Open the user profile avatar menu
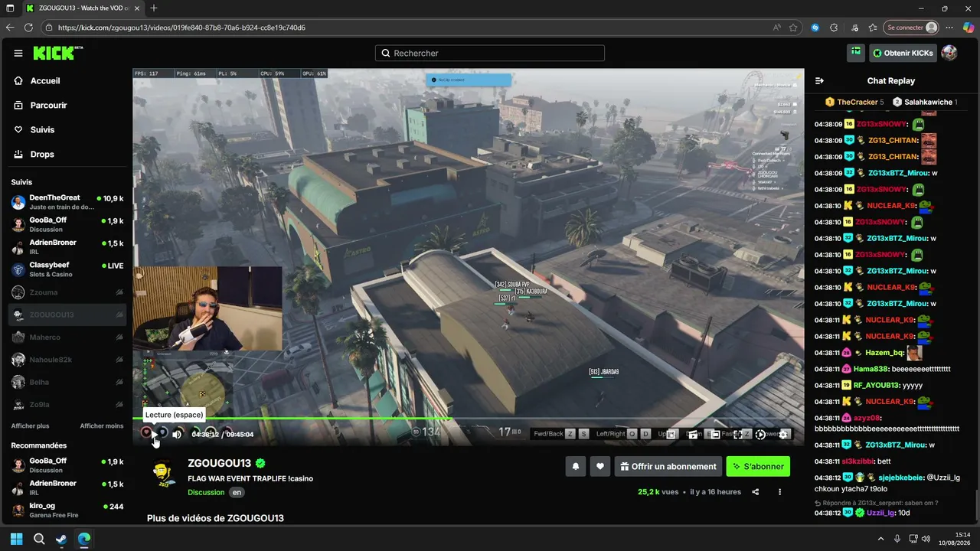 click(x=949, y=53)
